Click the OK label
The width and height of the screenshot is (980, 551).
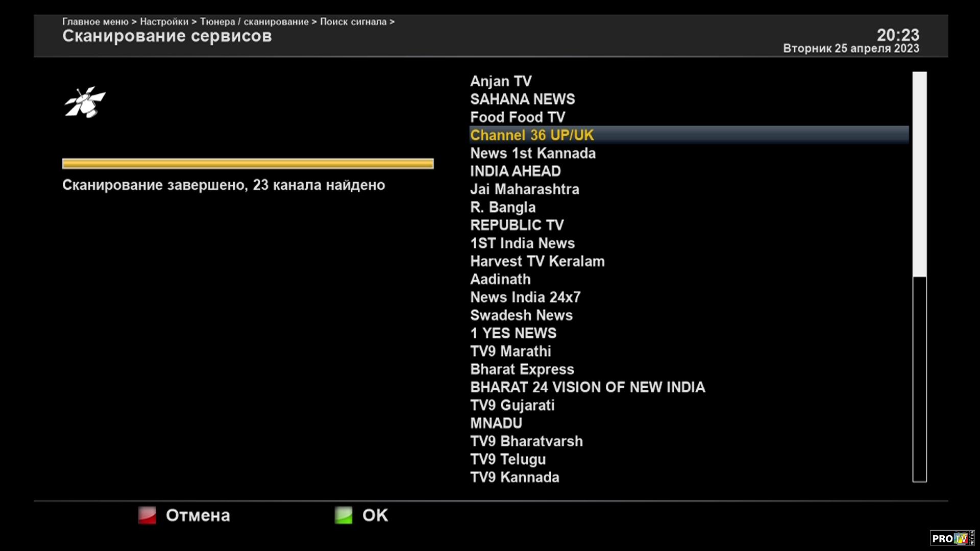[x=375, y=515]
